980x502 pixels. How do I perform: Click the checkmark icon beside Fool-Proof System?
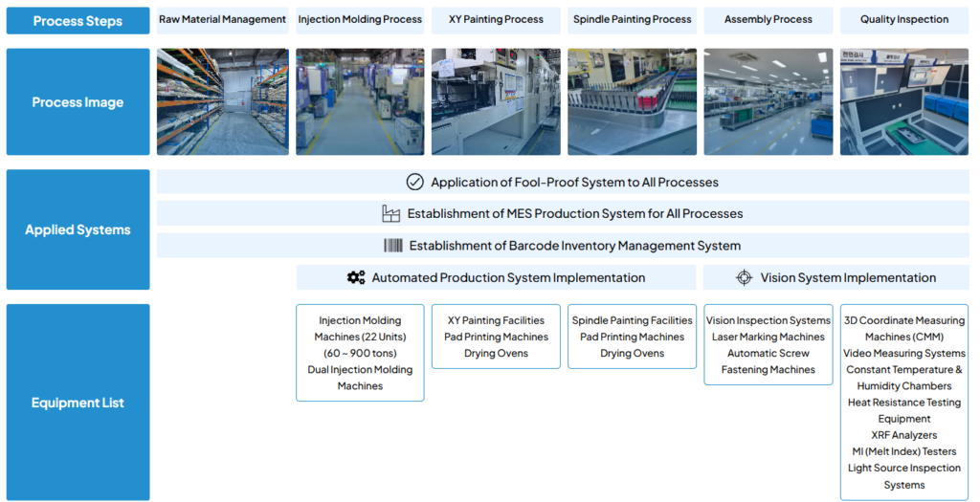coord(414,182)
